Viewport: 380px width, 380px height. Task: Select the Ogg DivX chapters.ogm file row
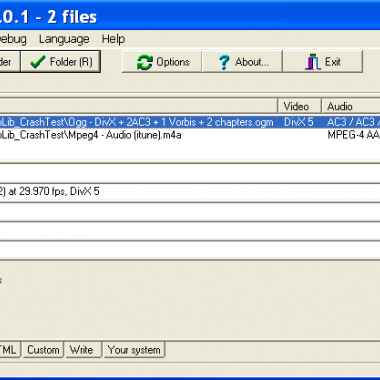point(190,122)
